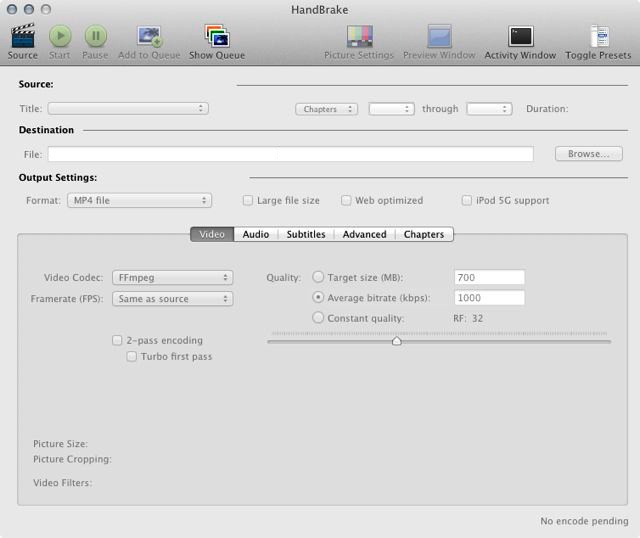
Task: Click the Video Filters: label
Action: 62,482
